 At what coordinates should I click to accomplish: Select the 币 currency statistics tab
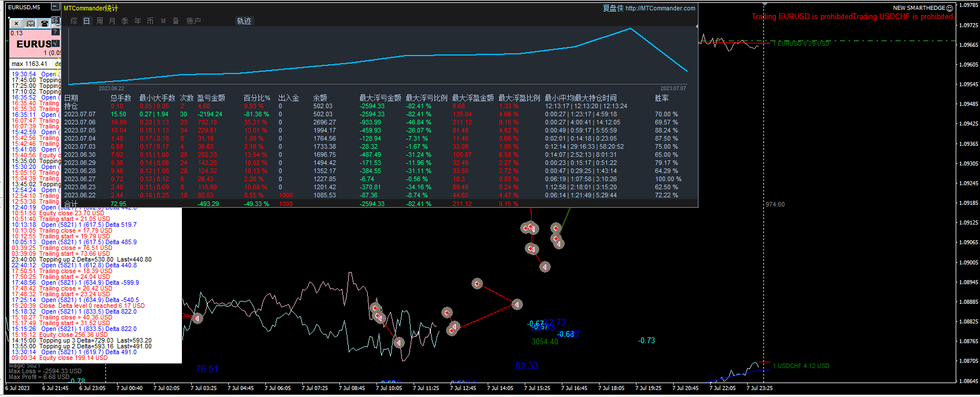tap(150, 21)
